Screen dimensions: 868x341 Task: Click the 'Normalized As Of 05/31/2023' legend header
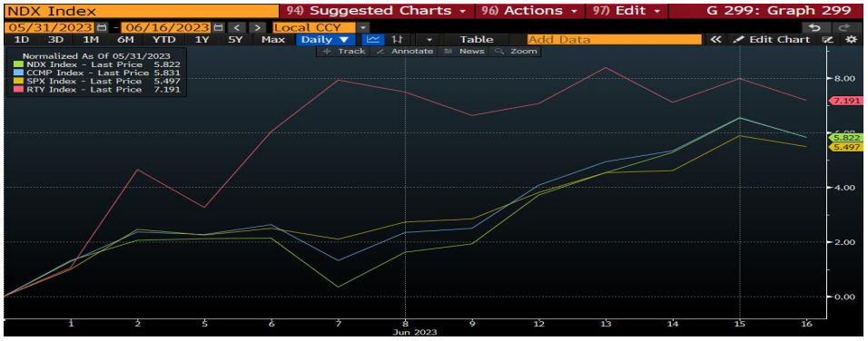(96, 56)
